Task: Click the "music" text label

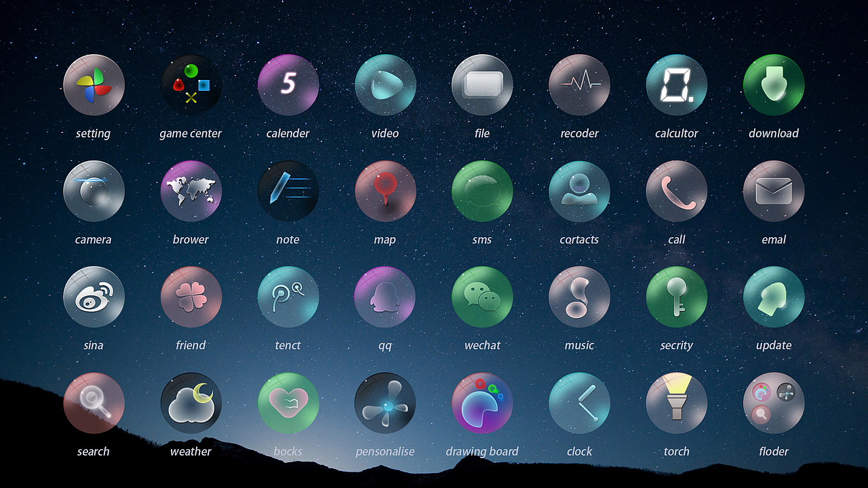Action: point(580,346)
